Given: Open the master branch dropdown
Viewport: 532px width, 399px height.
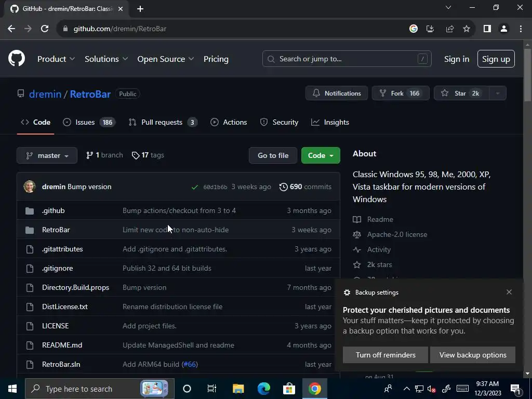Looking at the screenshot, I should click(47, 155).
